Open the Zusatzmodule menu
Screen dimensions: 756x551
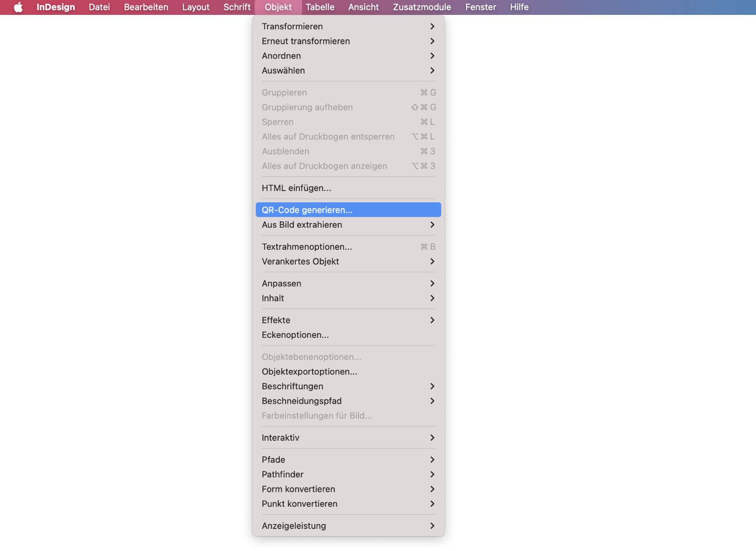(422, 7)
